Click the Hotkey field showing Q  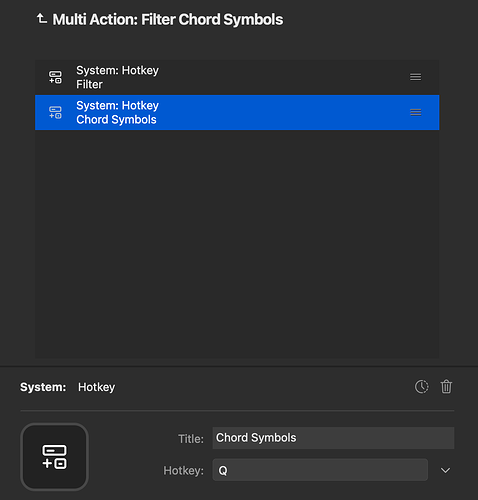click(320, 470)
